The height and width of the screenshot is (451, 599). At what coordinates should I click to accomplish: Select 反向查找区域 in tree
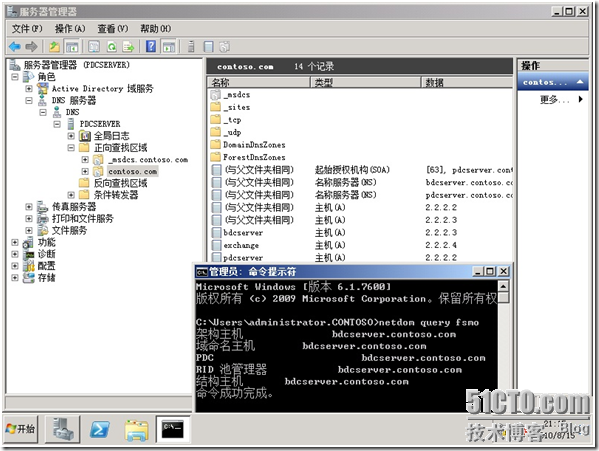point(120,183)
